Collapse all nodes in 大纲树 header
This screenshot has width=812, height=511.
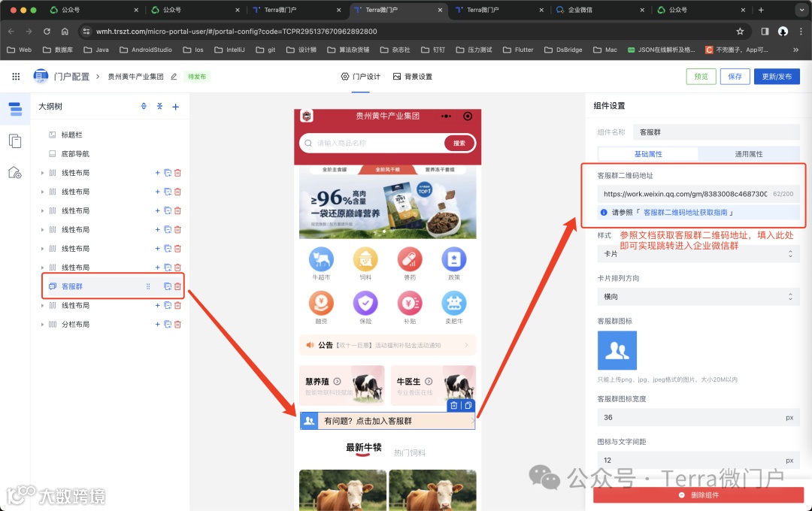(x=159, y=106)
